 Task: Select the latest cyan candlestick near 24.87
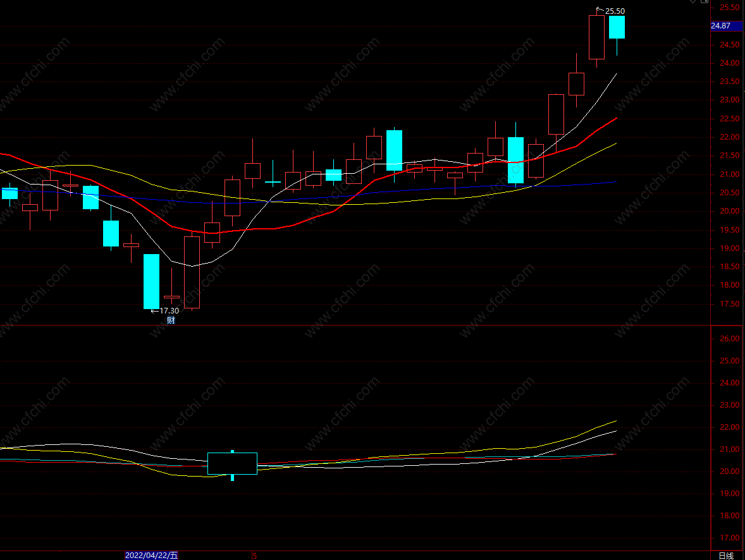617,27
